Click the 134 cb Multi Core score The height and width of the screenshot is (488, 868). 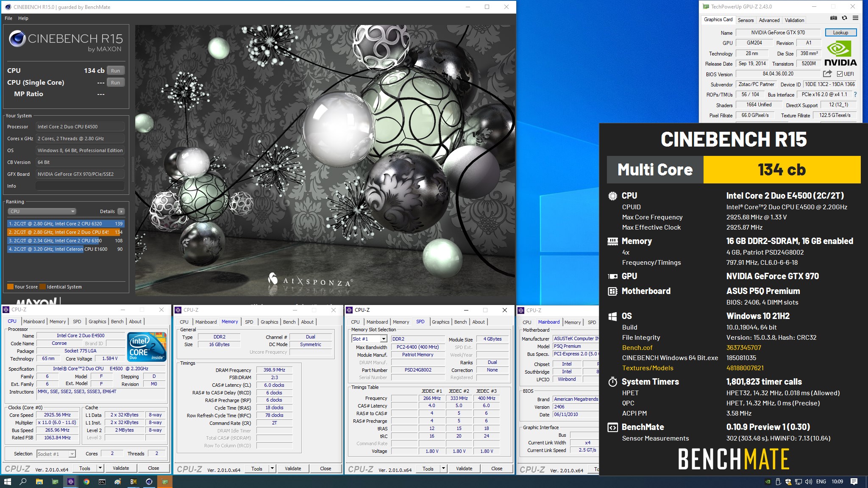(x=782, y=169)
